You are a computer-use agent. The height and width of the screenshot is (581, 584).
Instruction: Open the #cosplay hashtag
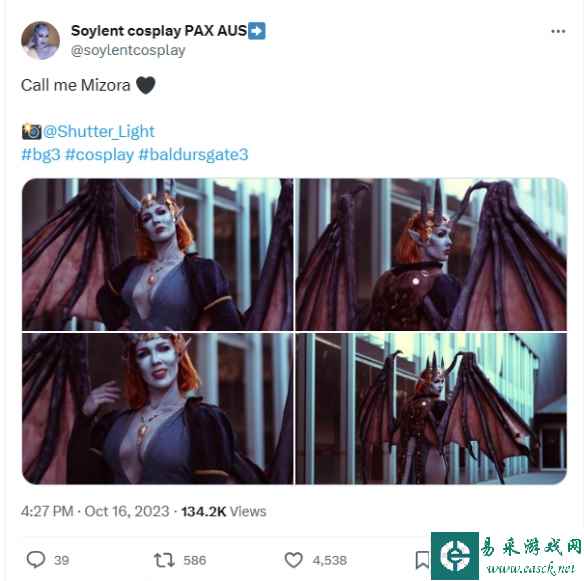pos(99,154)
